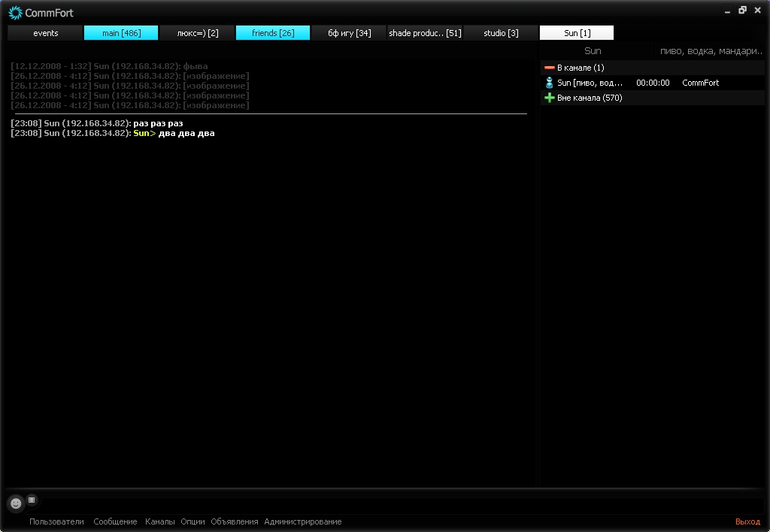Open the Опции menu

click(x=192, y=521)
